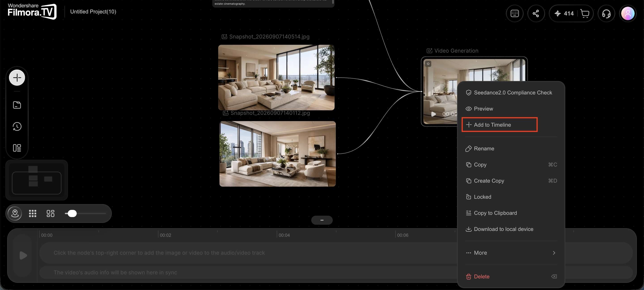Click the locate position pin icon
Image resolution: width=644 pixels, height=290 pixels.
point(15,213)
